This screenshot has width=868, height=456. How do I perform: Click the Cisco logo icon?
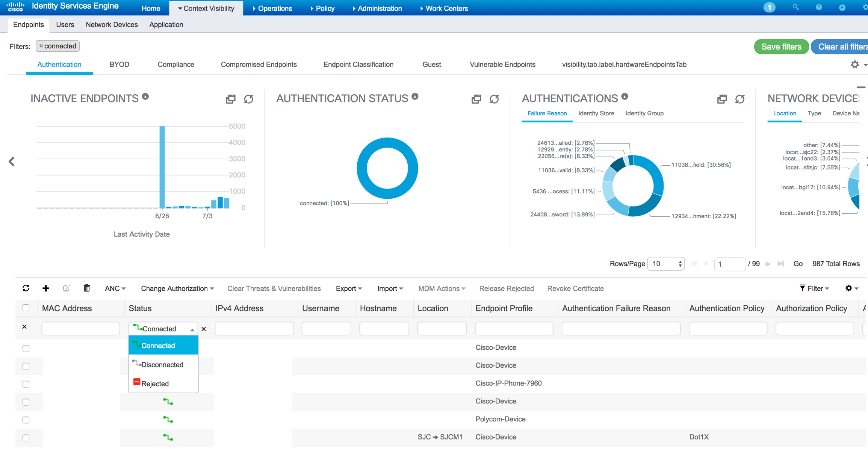click(x=15, y=6)
